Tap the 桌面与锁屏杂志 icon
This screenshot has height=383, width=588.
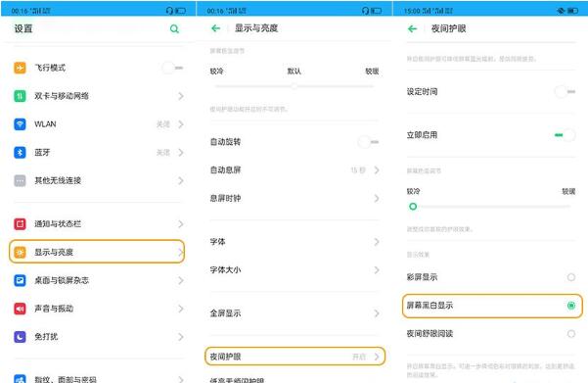click(20, 280)
